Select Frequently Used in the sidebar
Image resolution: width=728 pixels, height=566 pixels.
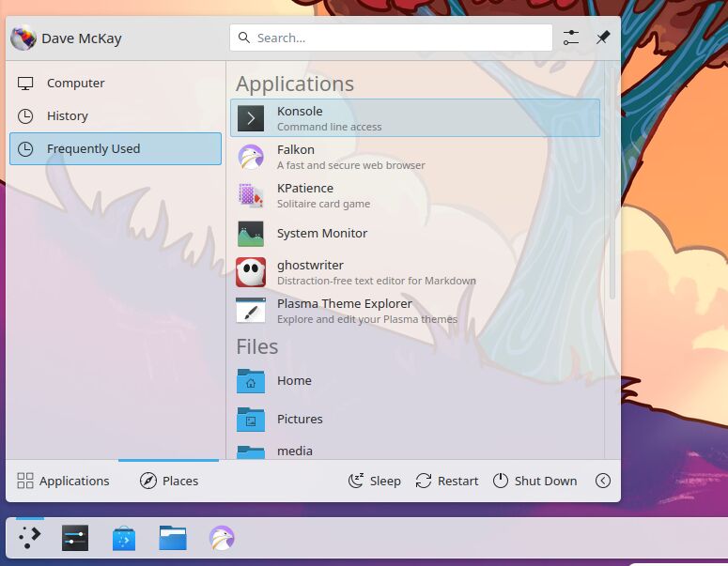click(116, 149)
